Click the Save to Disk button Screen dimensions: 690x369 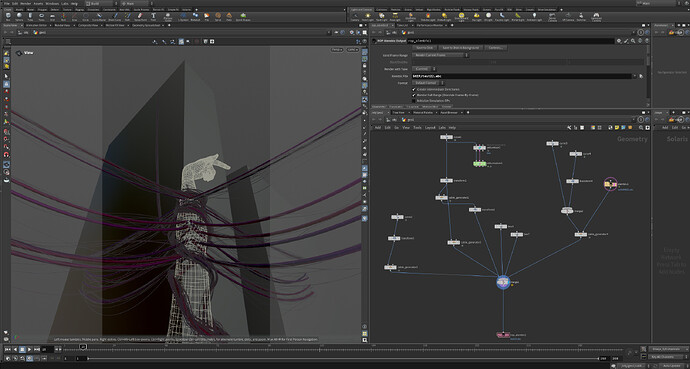coord(424,47)
